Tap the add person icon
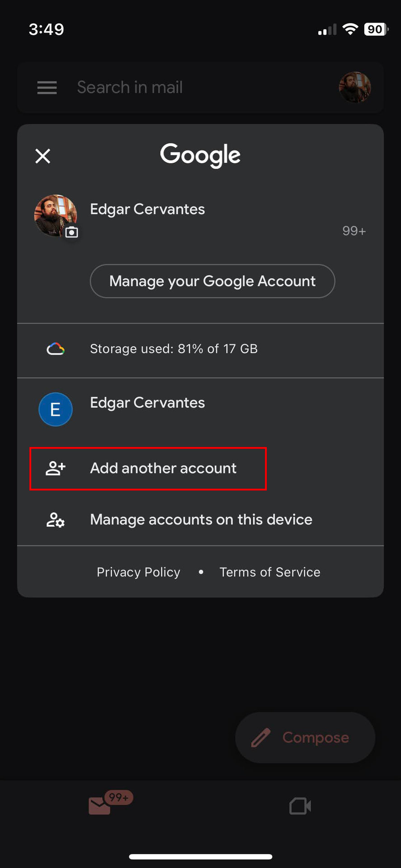 click(56, 468)
